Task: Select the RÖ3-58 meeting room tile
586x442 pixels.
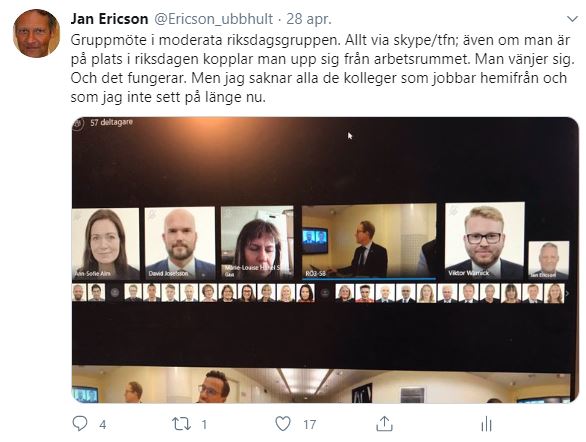Action: (369, 241)
